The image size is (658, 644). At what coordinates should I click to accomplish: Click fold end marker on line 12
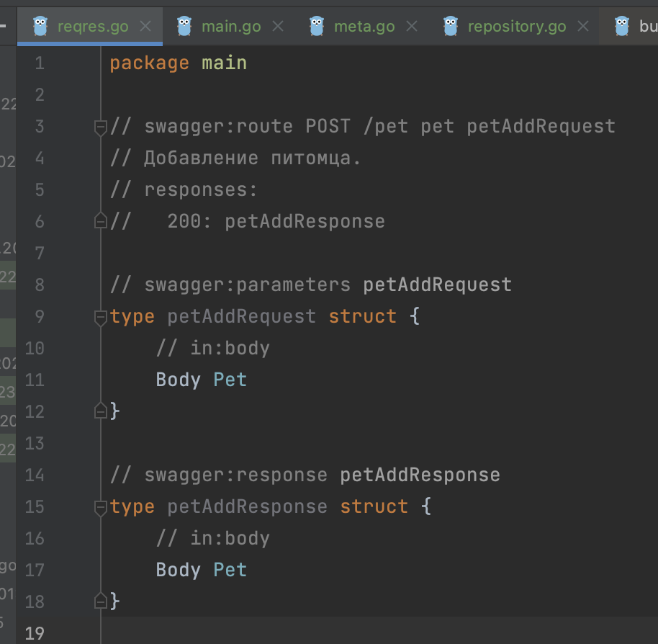point(101,411)
